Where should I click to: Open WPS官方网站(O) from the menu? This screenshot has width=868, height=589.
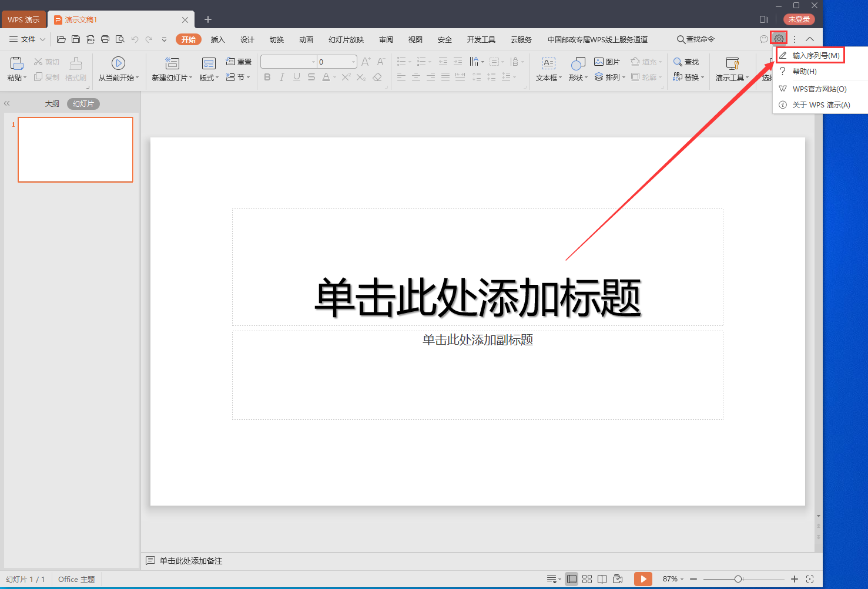[820, 89]
